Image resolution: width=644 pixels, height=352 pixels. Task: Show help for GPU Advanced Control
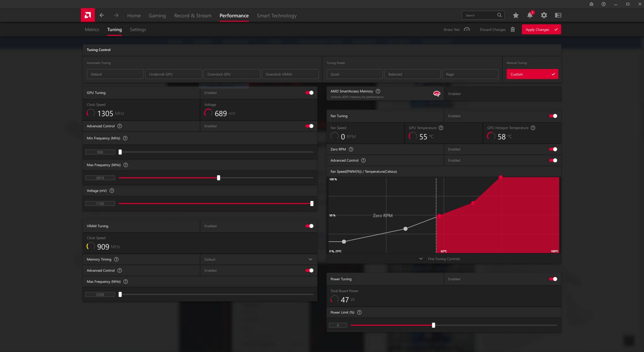(120, 126)
